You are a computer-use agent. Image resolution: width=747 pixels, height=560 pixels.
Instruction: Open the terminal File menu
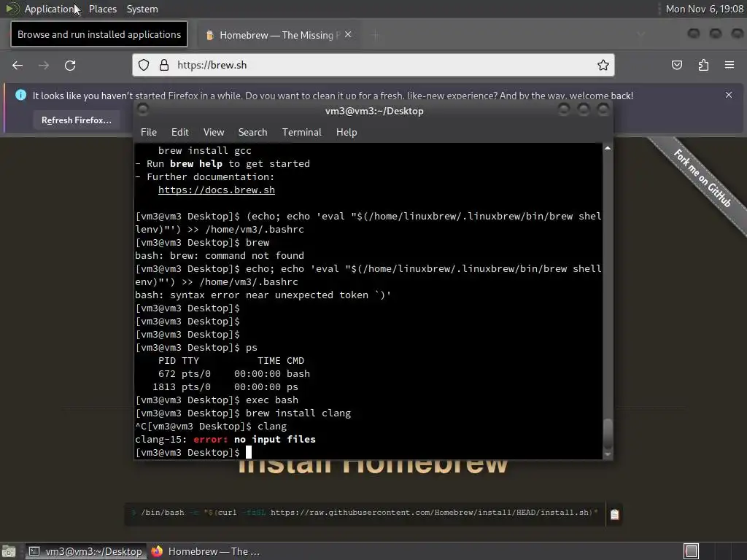click(149, 133)
